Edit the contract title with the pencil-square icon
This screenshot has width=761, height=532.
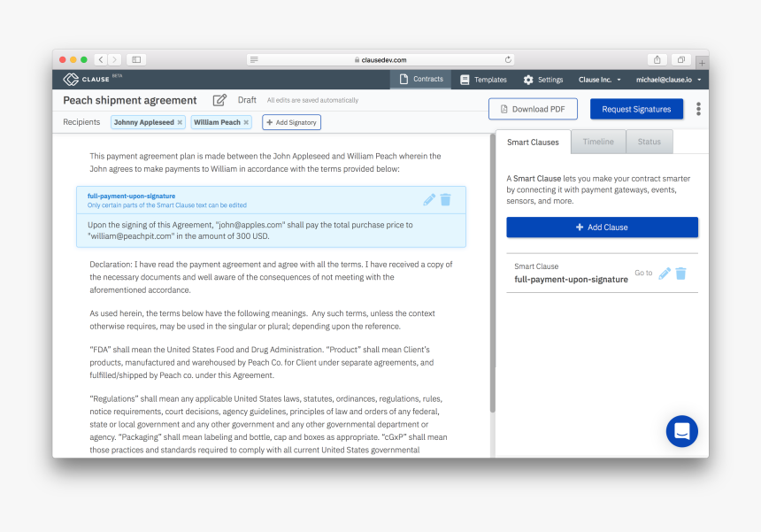(x=219, y=100)
